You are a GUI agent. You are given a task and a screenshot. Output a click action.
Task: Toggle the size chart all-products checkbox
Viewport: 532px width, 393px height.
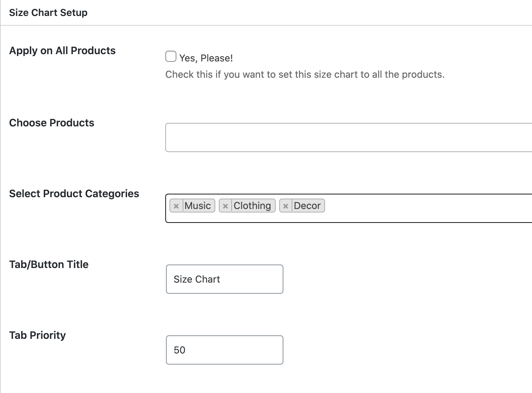tap(171, 56)
